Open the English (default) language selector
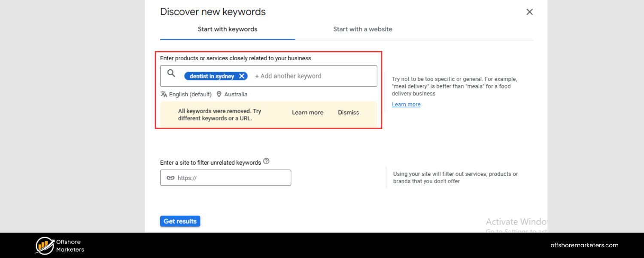The width and height of the screenshot is (644, 258). [190, 94]
